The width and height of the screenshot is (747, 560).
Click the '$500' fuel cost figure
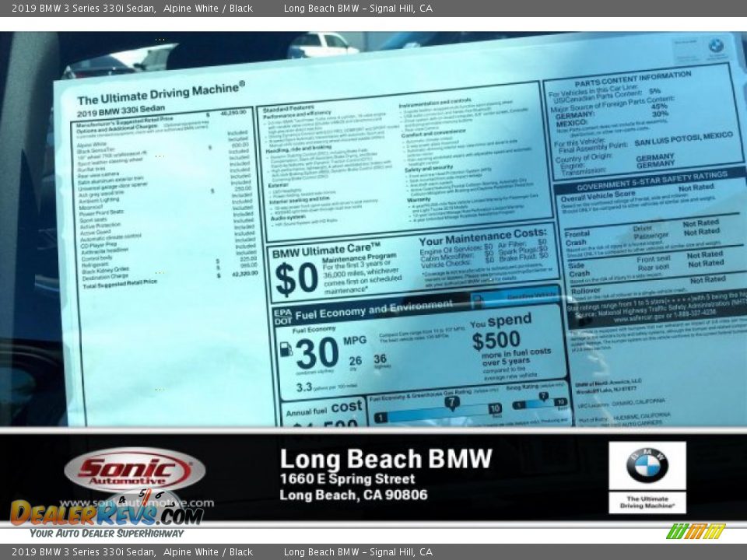496,341
